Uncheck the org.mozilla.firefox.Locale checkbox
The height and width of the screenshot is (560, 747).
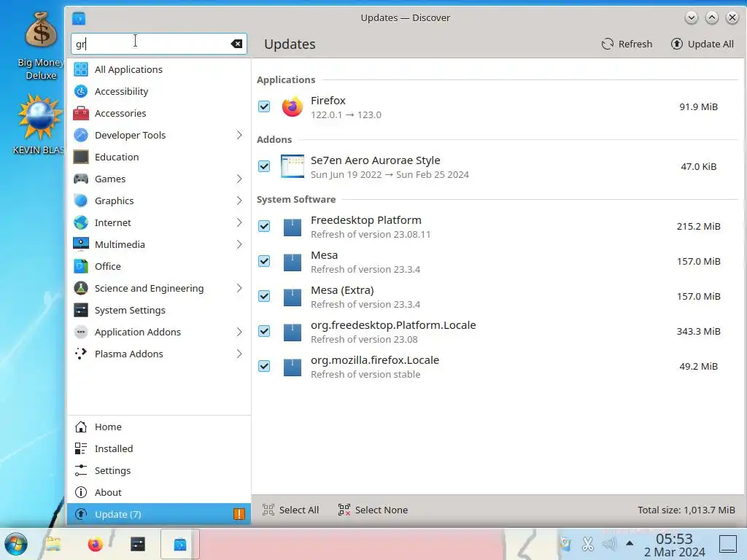pos(264,366)
